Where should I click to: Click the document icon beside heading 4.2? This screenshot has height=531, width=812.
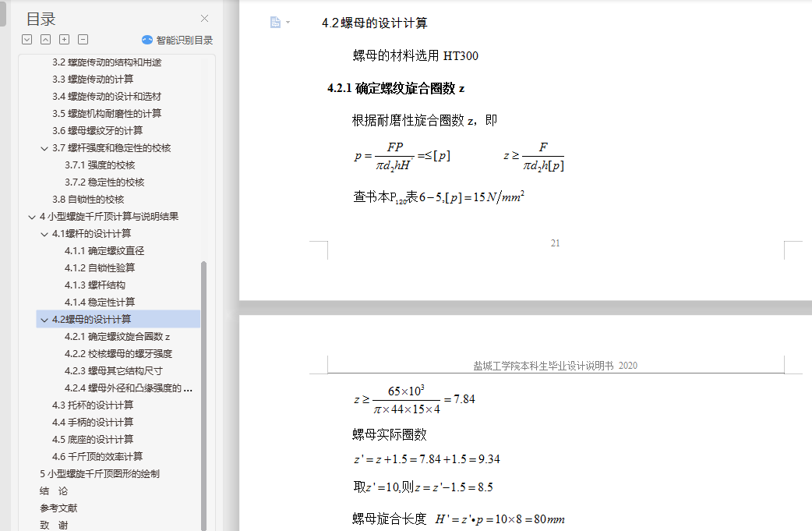(x=276, y=23)
